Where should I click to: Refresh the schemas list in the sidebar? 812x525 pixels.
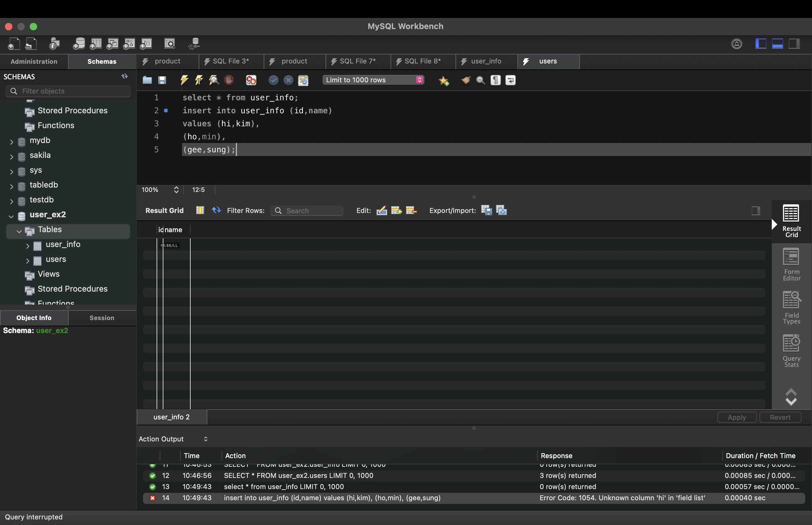pos(125,76)
